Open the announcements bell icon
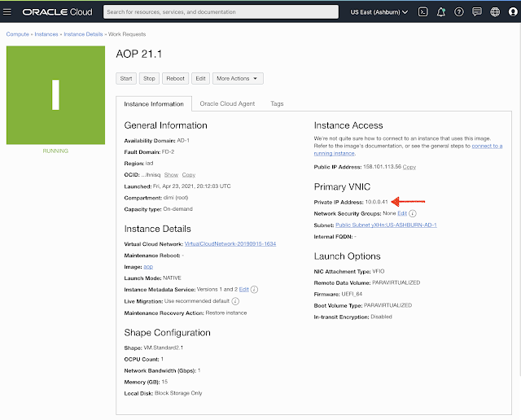 pos(441,12)
